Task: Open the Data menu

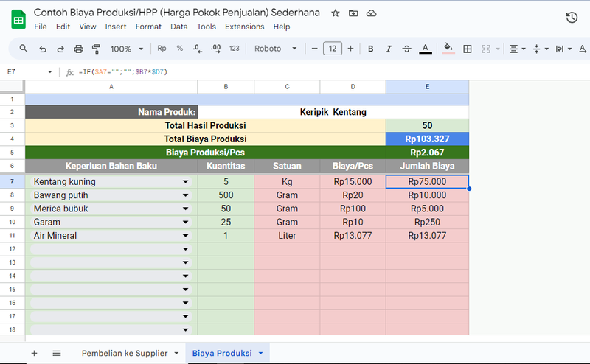Action: (178, 27)
